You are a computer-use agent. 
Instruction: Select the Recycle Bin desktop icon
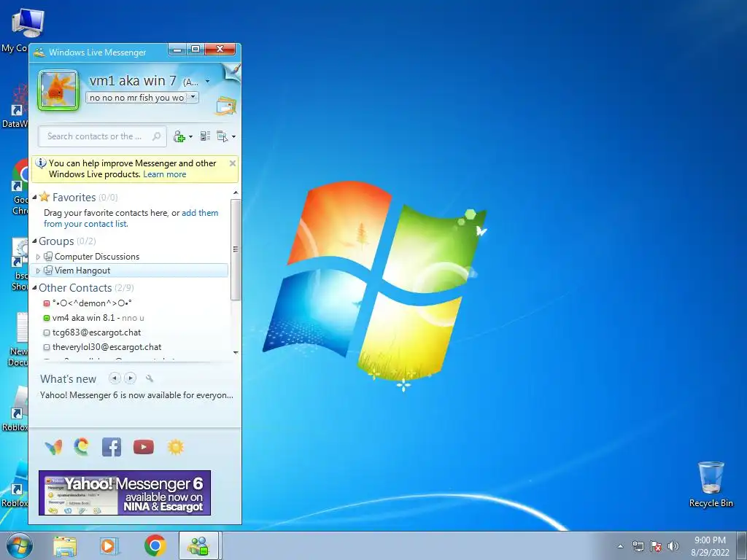coord(711,484)
